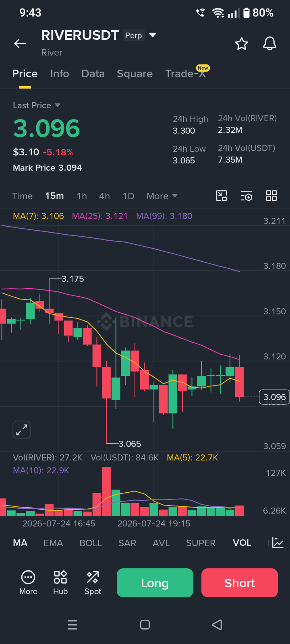Tap the MA(7): 3.106 label

coord(38,216)
